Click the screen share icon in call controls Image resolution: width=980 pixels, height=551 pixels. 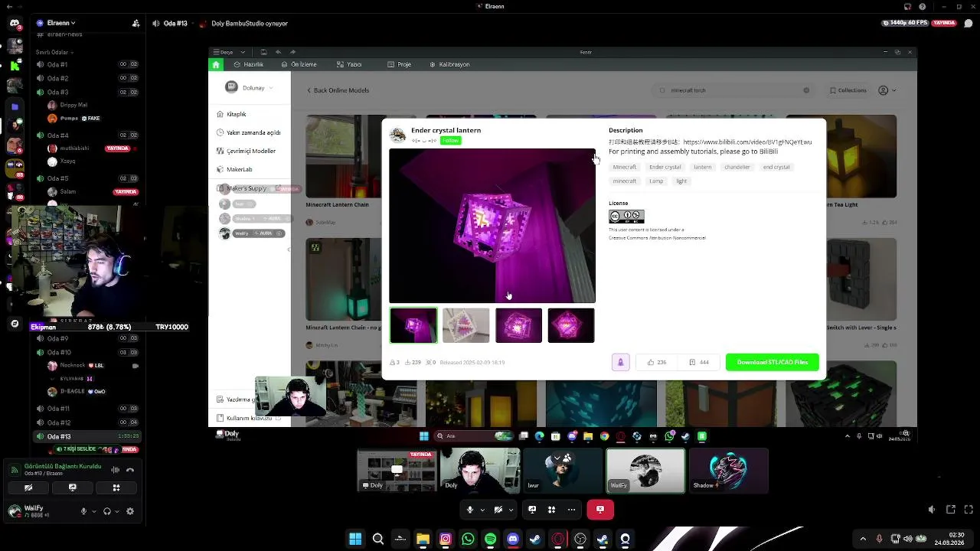pyautogui.click(x=532, y=509)
